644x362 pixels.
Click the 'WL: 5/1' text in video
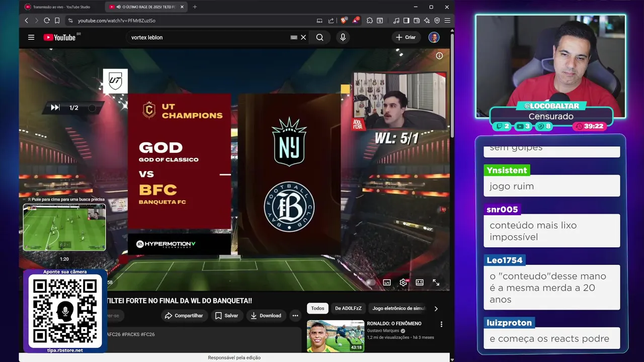click(396, 139)
